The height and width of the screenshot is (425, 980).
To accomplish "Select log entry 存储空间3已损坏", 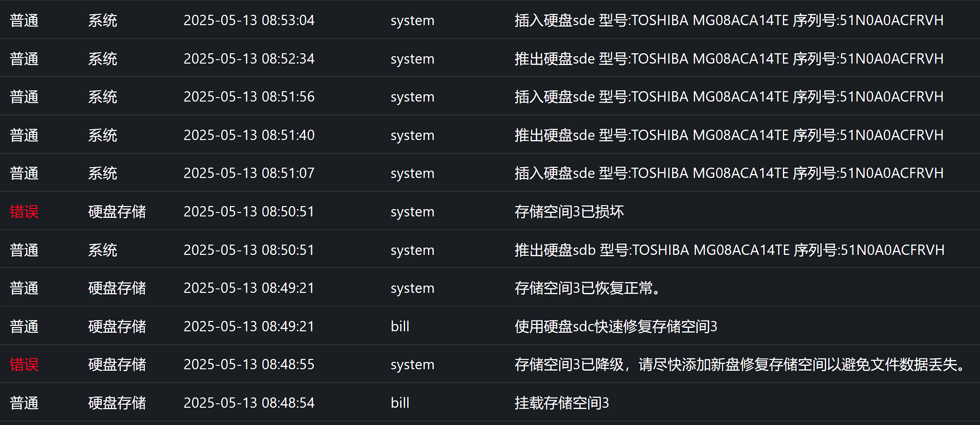I will point(569,212).
